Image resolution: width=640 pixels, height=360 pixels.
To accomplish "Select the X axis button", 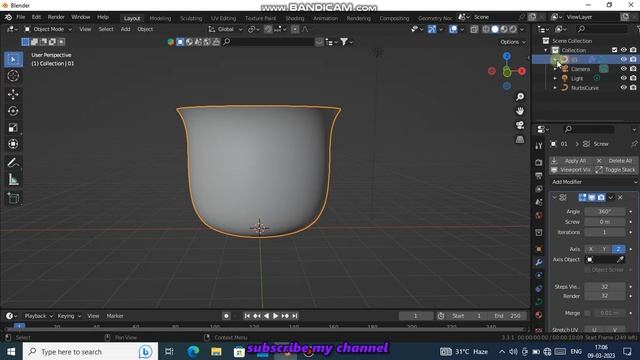I will 591,249.
